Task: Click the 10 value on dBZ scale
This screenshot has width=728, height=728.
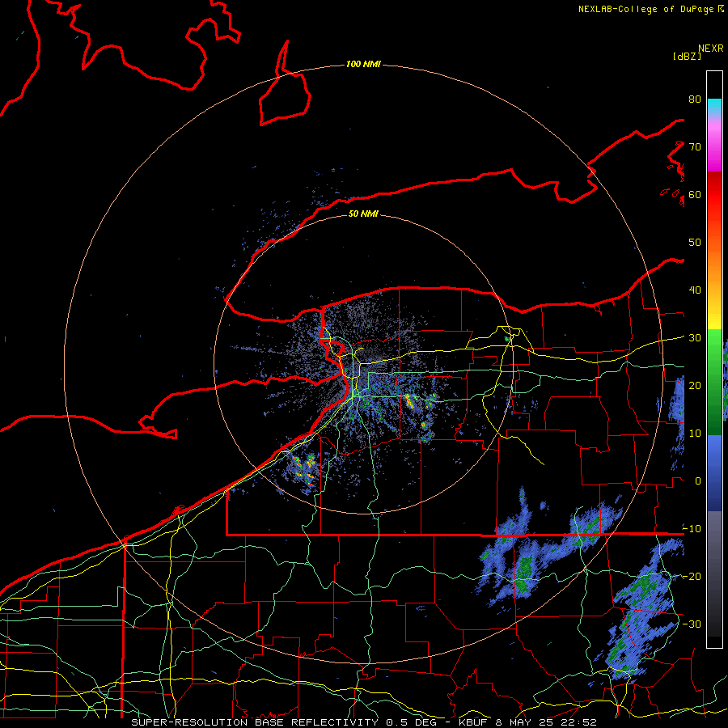Action: click(x=695, y=434)
